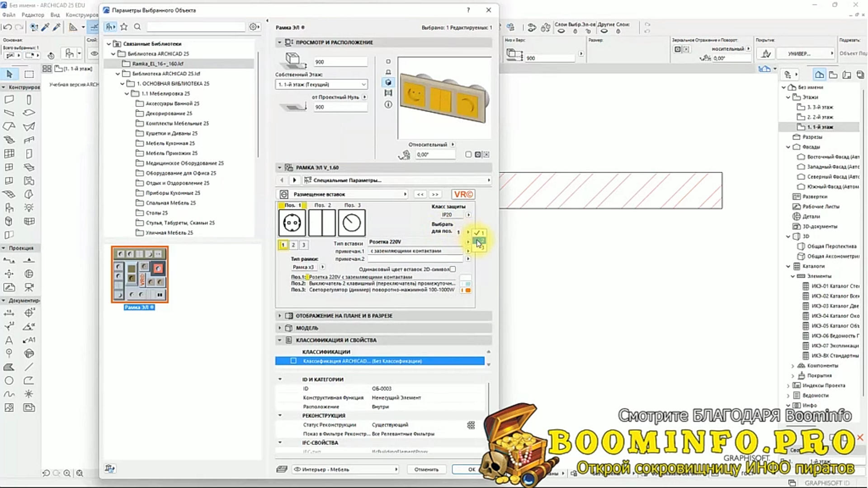The width and height of the screenshot is (868, 488).
Task: Click the light blue swatch for Поз.2
Action: [x=468, y=284]
